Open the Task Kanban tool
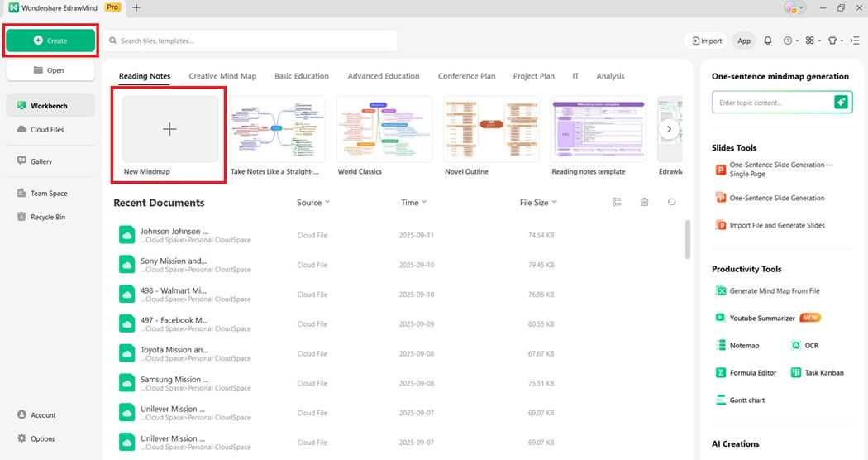 coord(817,372)
